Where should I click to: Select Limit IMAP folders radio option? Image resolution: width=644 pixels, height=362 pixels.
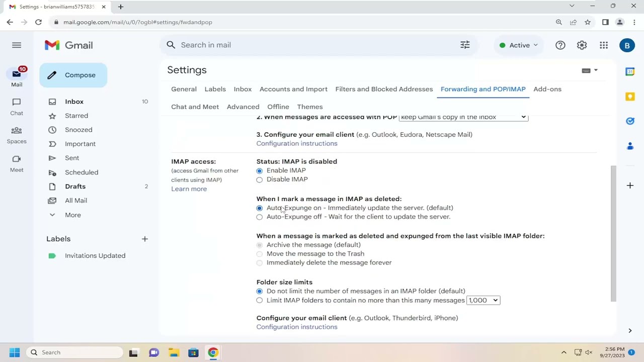260,300
